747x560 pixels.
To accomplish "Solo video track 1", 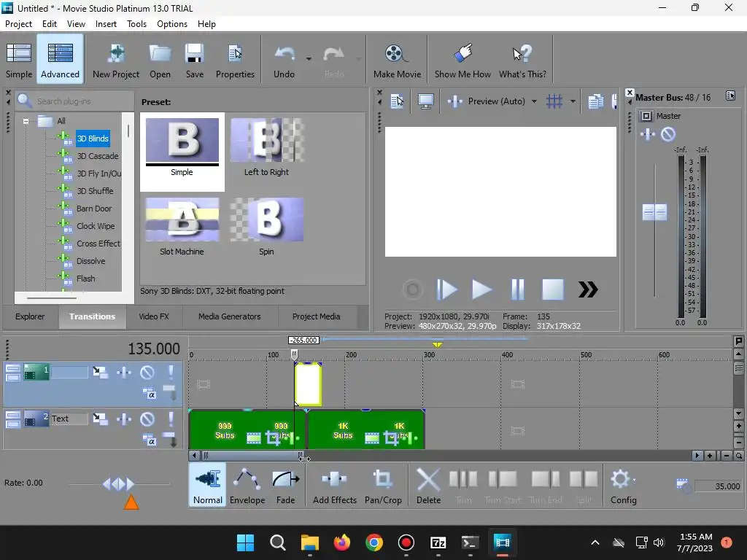I will pos(171,372).
